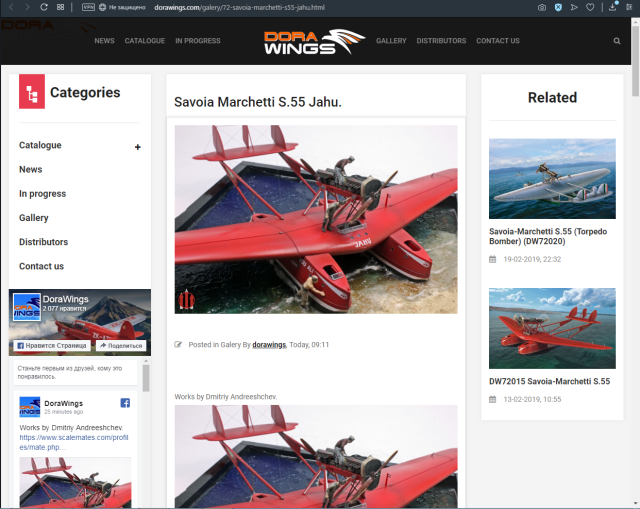Image resolution: width=640 pixels, height=509 pixels.
Task: Select Distributors in the Categories sidebar
Action: [43, 242]
